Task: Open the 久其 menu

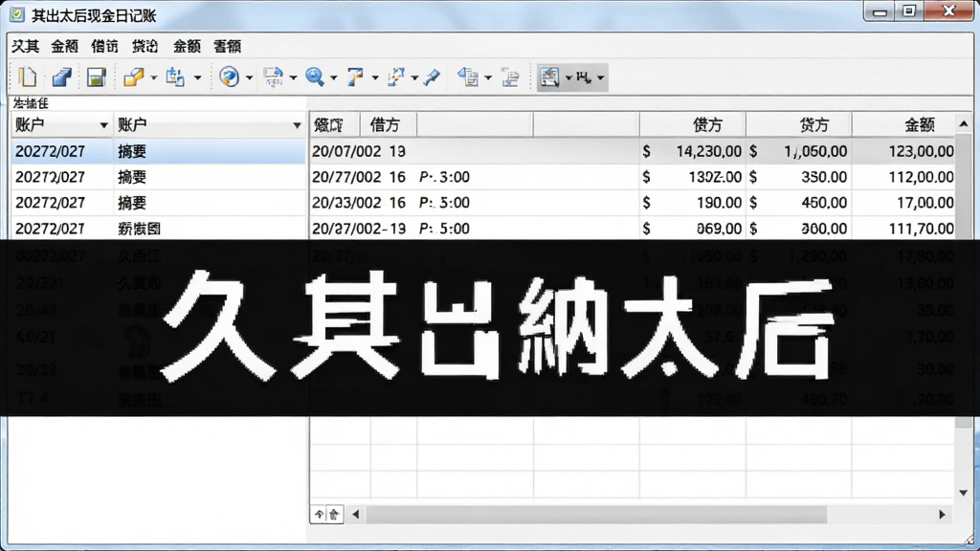Action: [26, 46]
